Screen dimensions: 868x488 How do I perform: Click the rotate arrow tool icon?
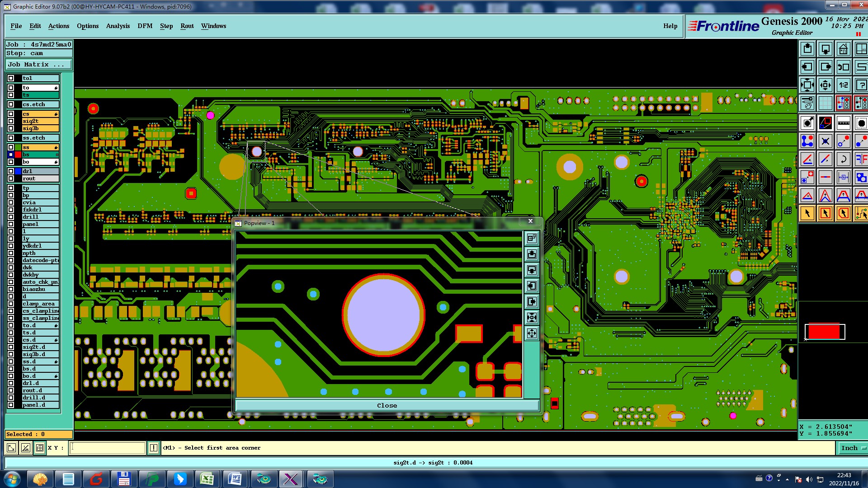point(843,159)
